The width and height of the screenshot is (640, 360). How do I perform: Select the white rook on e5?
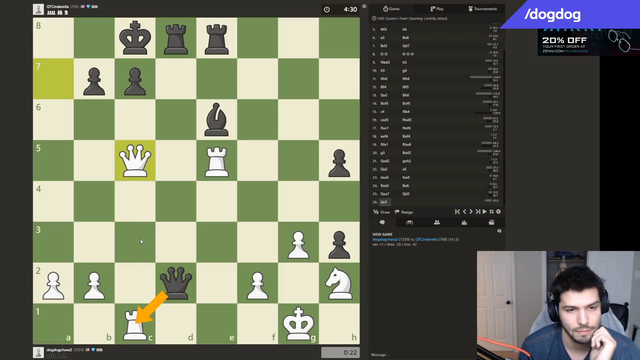(217, 160)
